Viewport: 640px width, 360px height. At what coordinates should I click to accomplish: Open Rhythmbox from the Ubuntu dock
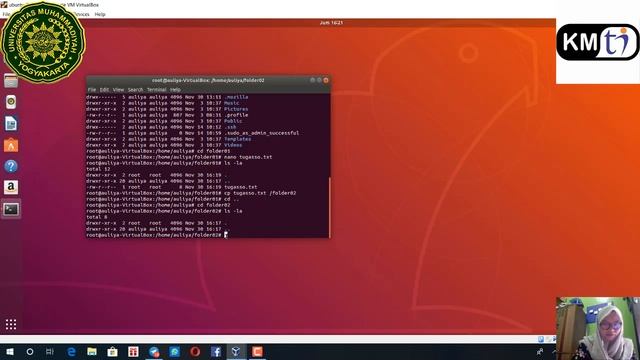(x=11, y=102)
